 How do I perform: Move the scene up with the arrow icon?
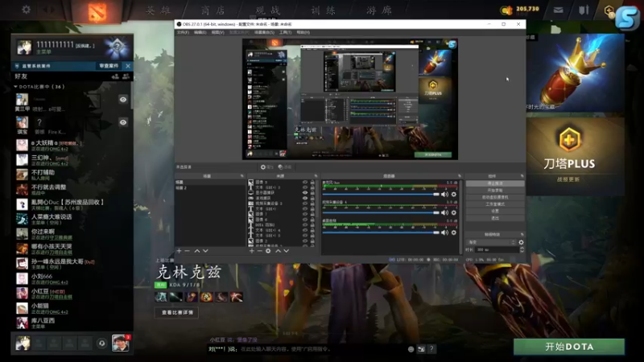[x=196, y=251]
